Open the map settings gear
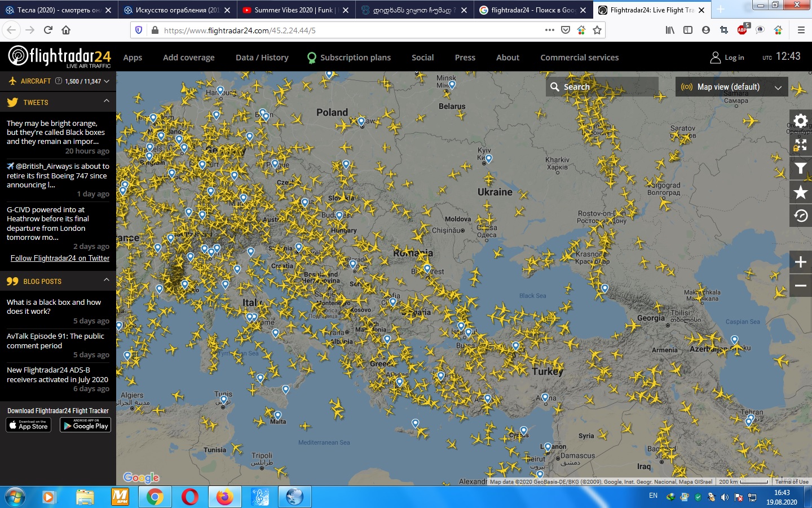Image resolution: width=812 pixels, height=508 pixels. coord(800,120)
